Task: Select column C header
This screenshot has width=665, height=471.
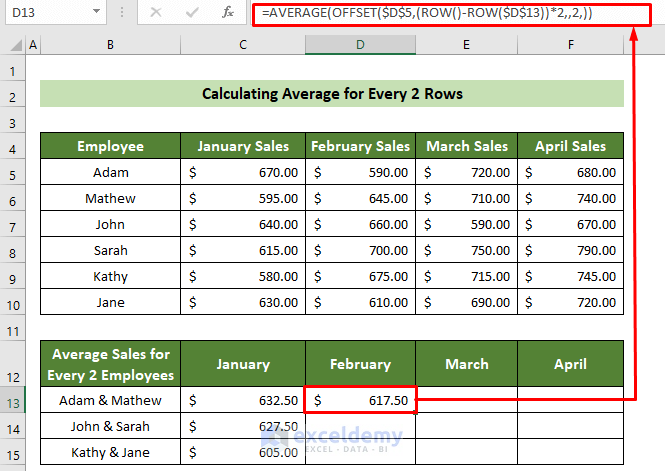Action: 243,45
